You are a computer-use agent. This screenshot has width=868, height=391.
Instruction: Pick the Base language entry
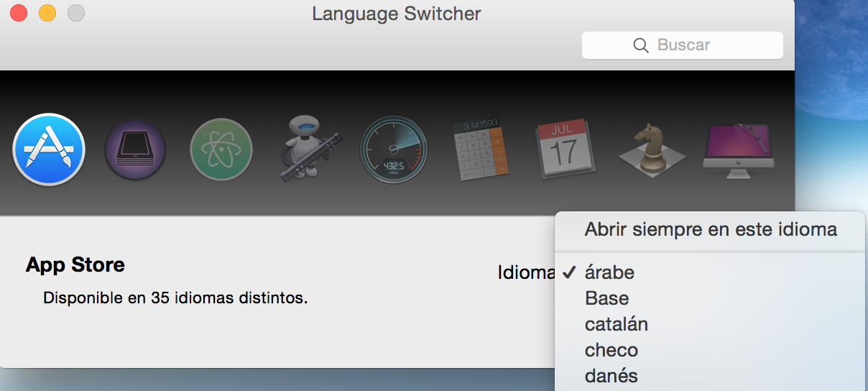pyautogui.click(x=711, y=298)
